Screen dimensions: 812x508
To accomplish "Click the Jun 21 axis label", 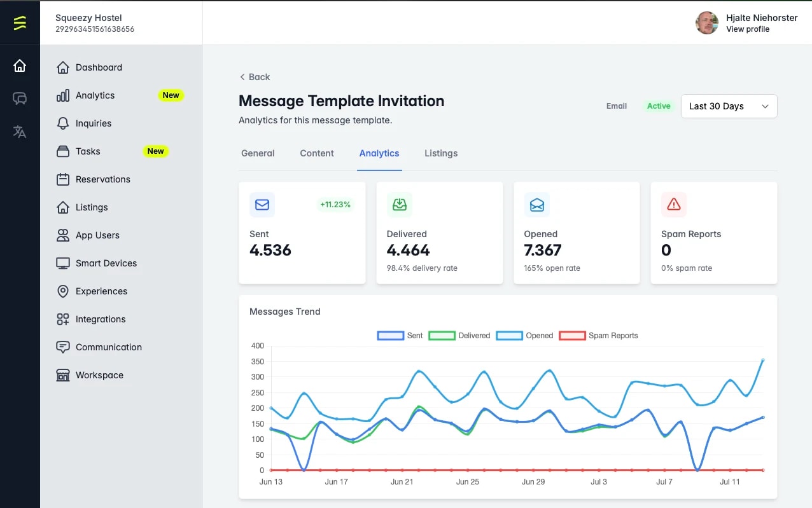I will tap(402, 482).
